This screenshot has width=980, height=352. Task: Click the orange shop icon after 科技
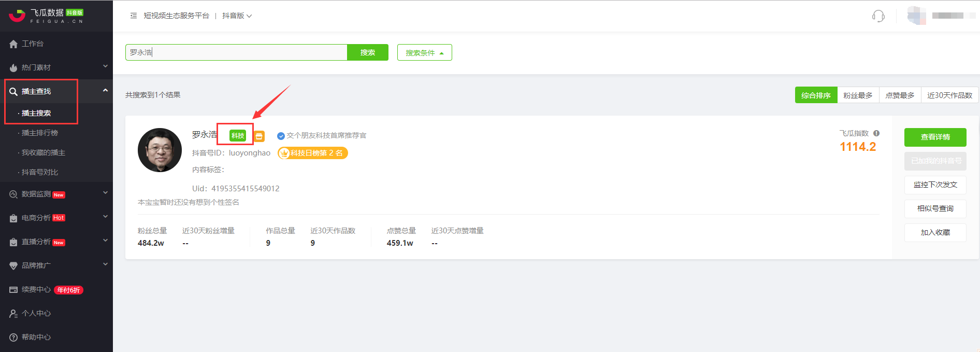coord(259,136)
